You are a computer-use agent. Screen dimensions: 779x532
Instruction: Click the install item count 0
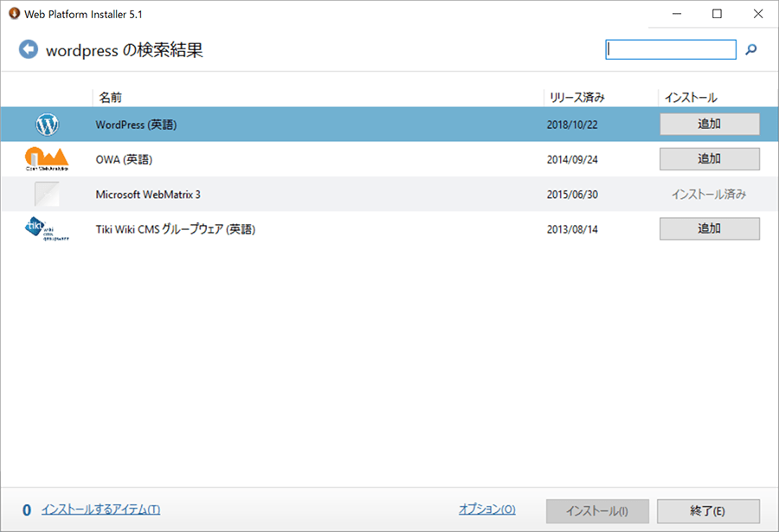[27, 510]
